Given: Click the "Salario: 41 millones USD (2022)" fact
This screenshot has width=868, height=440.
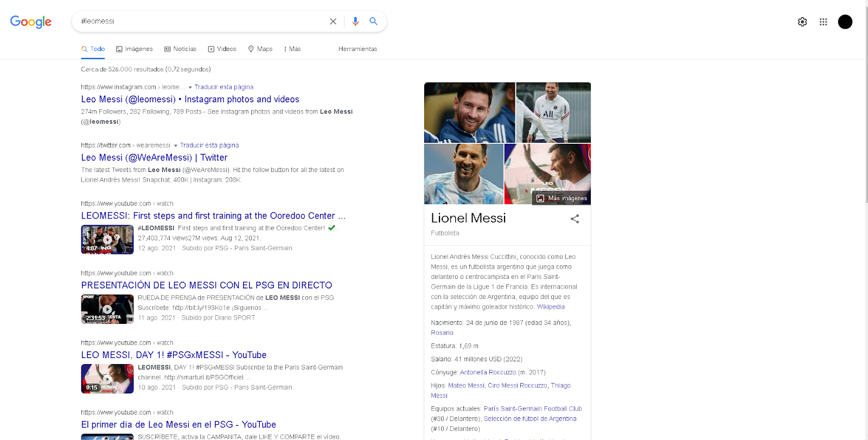Looking at the screenshot, I should point(476,359).
